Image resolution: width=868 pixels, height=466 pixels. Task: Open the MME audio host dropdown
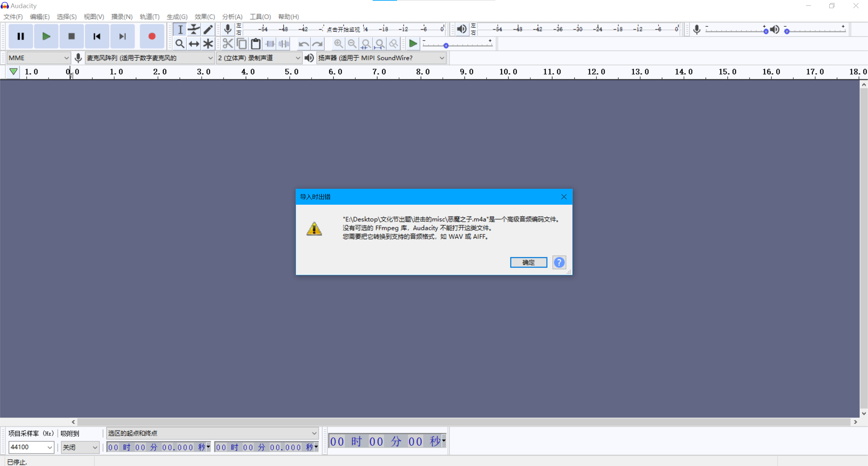pos(38,58)
